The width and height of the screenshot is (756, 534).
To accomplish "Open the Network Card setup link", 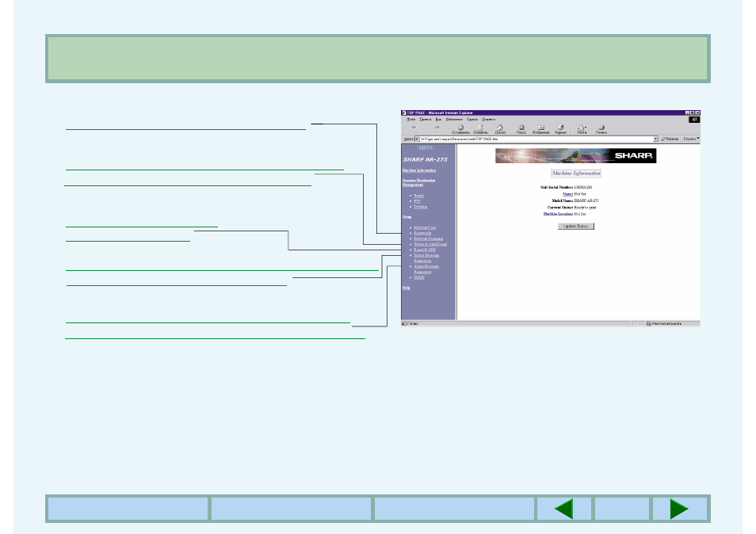I will (x=425, y=227).
